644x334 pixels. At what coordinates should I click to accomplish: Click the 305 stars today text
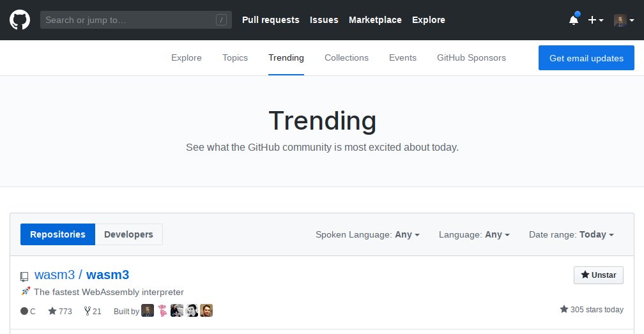coord(592,309)
